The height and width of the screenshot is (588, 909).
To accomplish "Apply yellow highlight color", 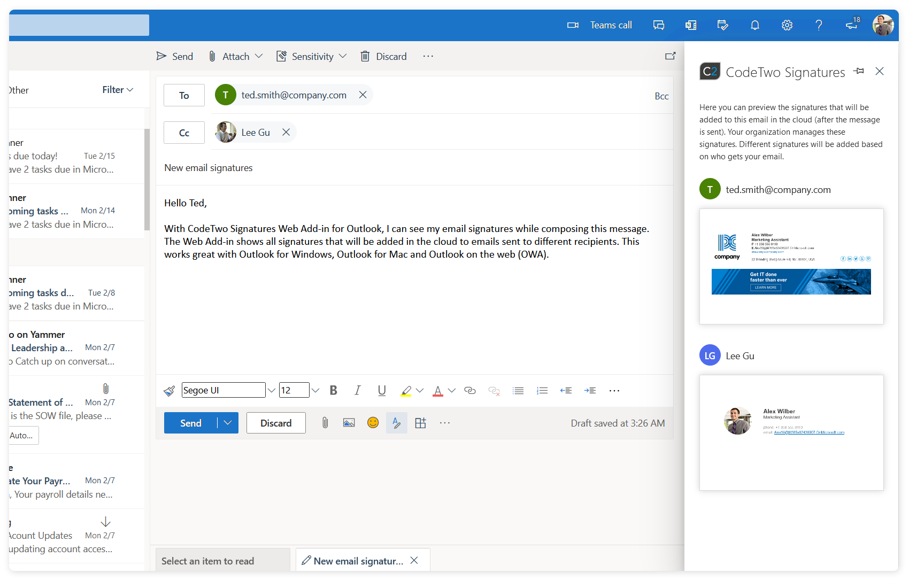I will tap(406, 391).
